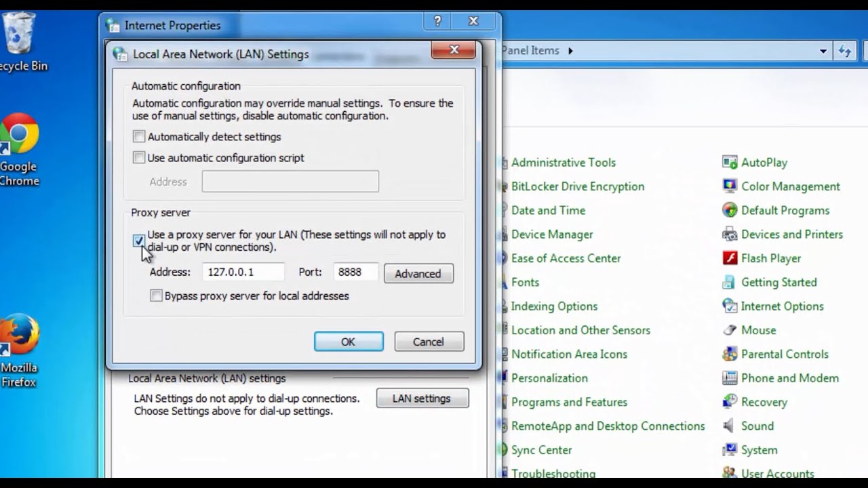Click Cancel in LAN Settings dialog
Screen dimensions: 868x488
coord(429,342)
